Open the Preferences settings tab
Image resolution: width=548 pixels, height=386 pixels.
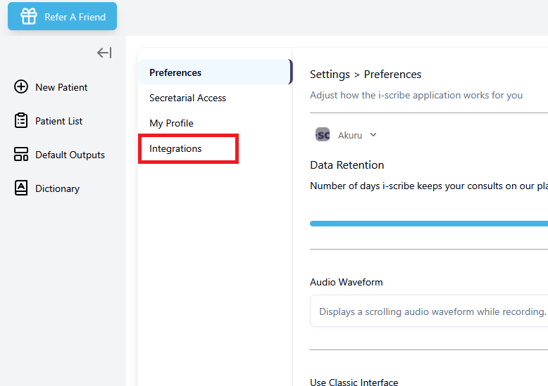click(215, 72)
